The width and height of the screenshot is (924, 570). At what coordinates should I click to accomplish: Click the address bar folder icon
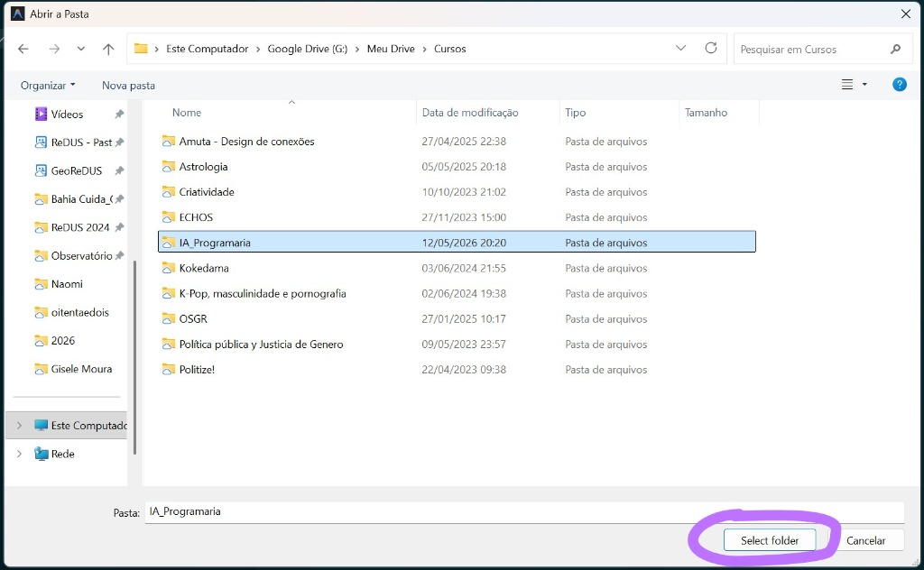[141, 49]
